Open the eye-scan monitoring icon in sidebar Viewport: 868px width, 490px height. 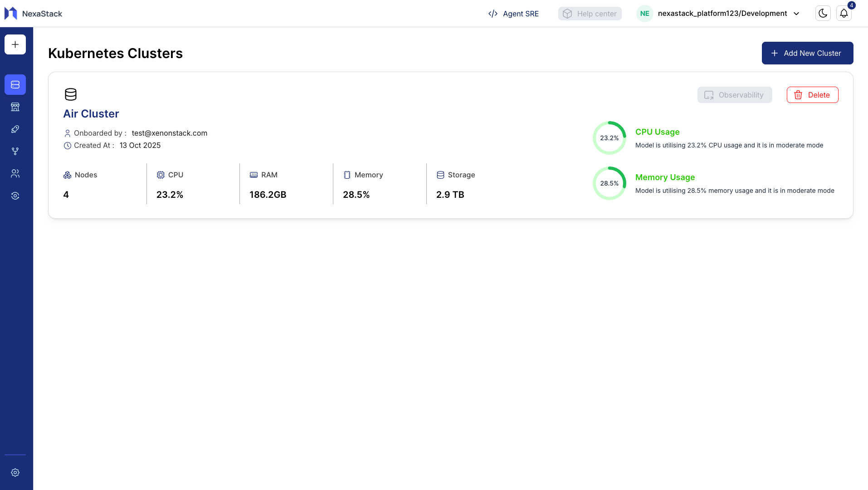coord(15,196)
